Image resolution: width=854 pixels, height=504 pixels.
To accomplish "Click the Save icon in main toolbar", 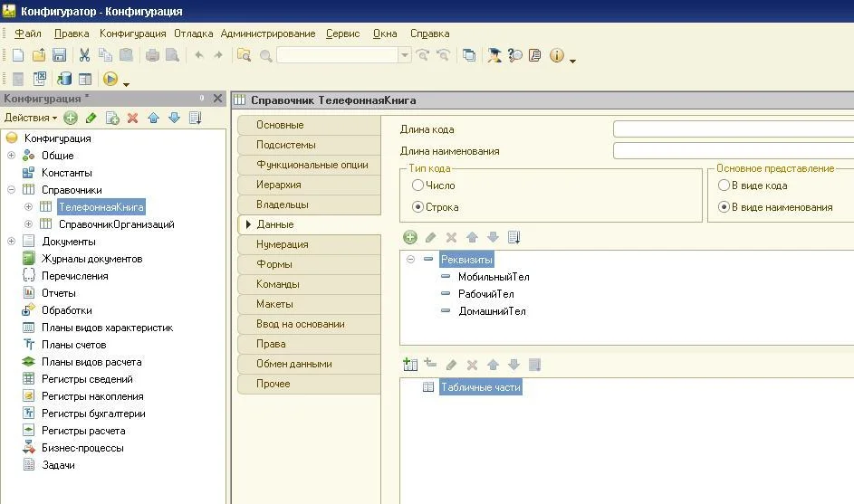I will coord(59,55).
